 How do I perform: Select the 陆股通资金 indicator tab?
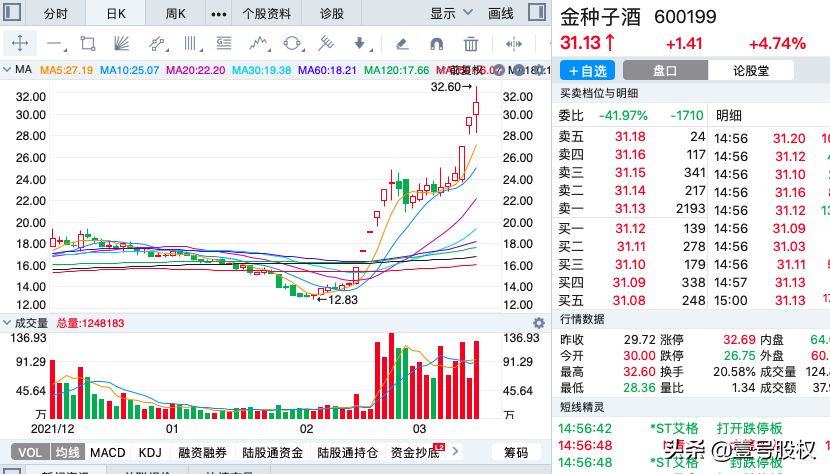point(273,453)
